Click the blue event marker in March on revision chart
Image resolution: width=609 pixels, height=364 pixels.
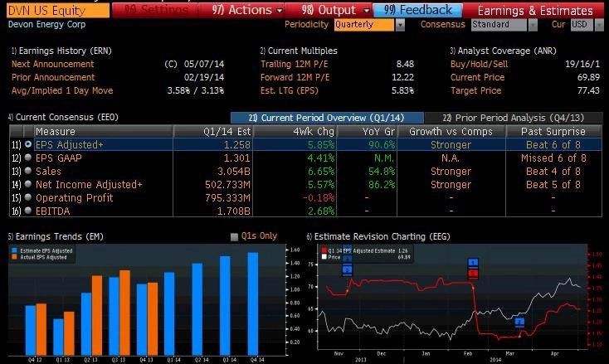[519, 322]
